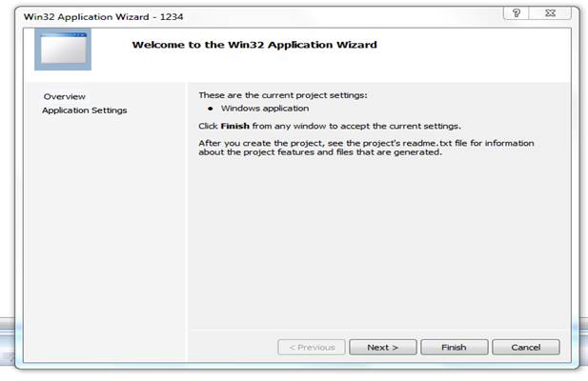This screenshot has width=588, height=381.
Task: Select the 'Windows application' bullet text
Action: (265, 109)
